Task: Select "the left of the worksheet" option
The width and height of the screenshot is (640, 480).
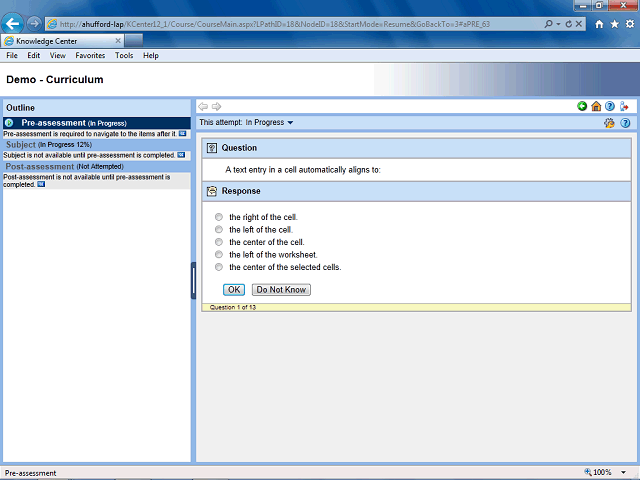Action: (219, 254)
